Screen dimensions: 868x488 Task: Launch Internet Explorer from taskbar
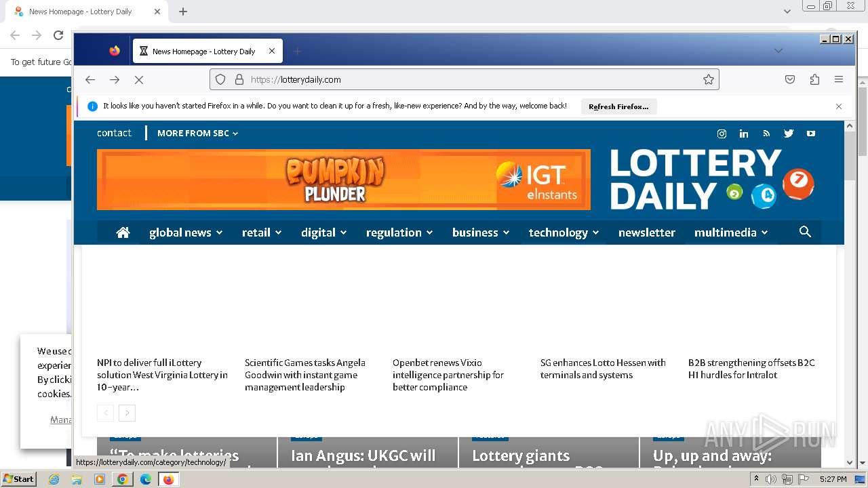pyautogui.click(x=54, y=479)
